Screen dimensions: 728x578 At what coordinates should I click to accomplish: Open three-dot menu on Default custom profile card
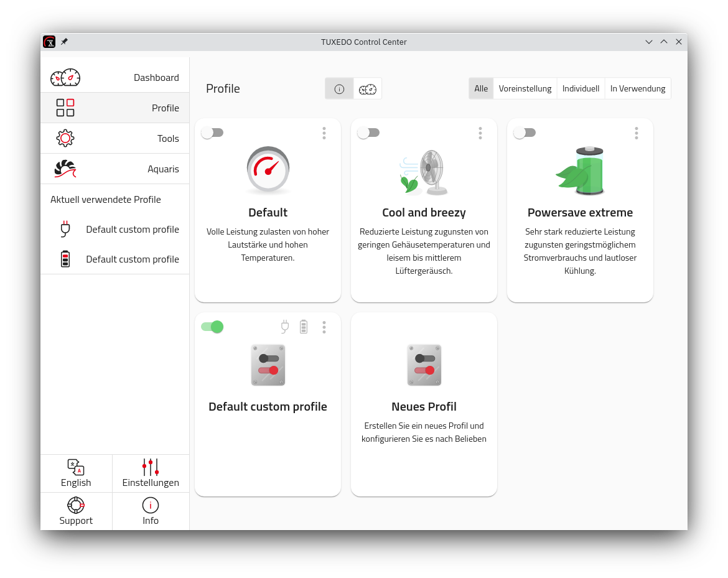[324, 327]
